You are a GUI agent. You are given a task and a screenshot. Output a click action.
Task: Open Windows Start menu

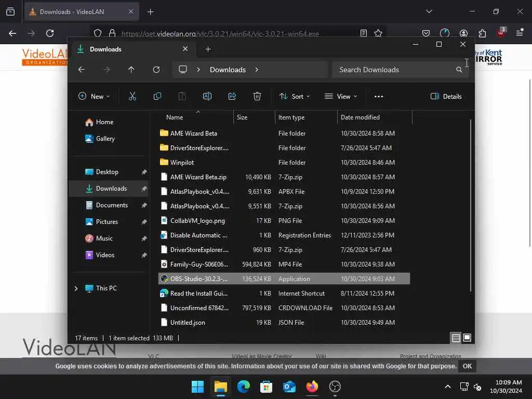(x=197, y=387)
